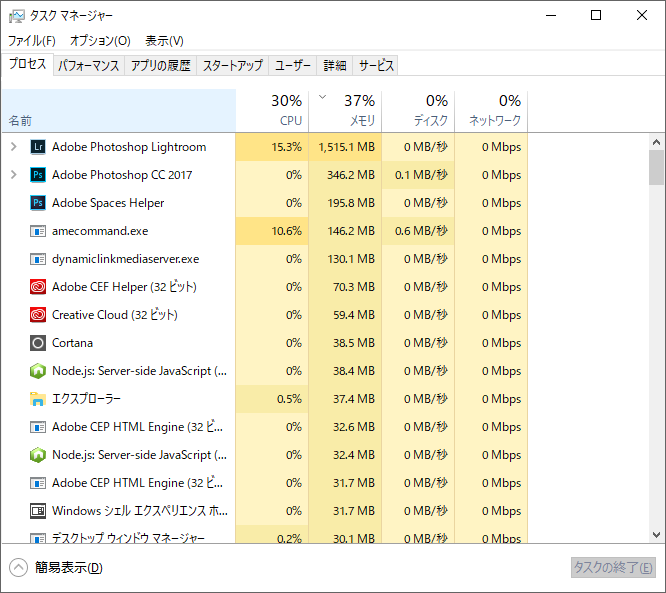Sort by the メモリ column header
This screenshot has height=593, width=666.
pos(345,110)
